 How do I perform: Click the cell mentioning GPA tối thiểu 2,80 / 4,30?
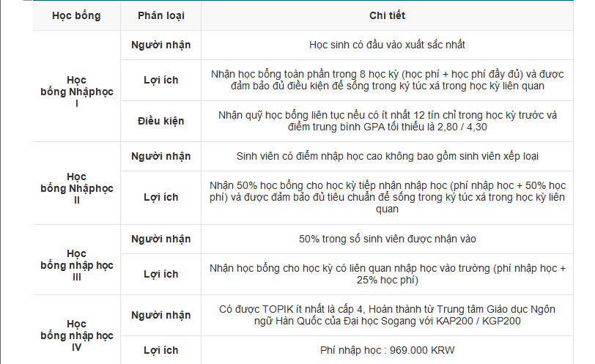[x=387, y=121]
